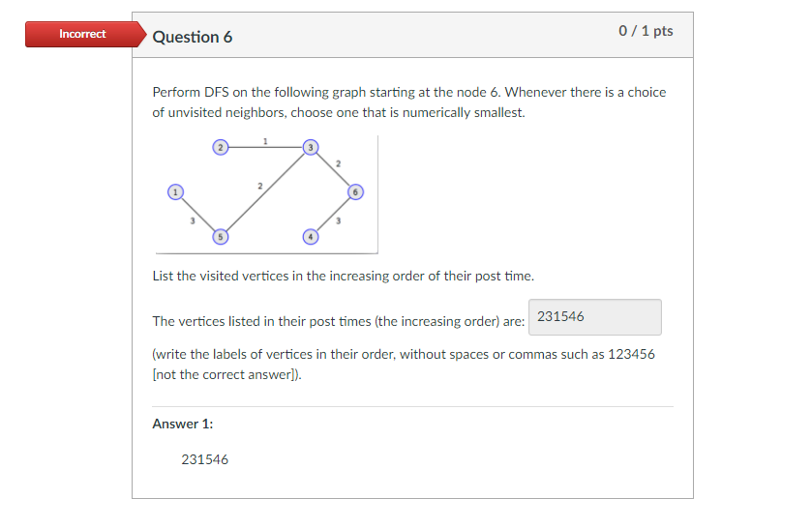This screenshot has height=528, width=812.
Task: Click graph node 6
Action: (x=355, y=192)
